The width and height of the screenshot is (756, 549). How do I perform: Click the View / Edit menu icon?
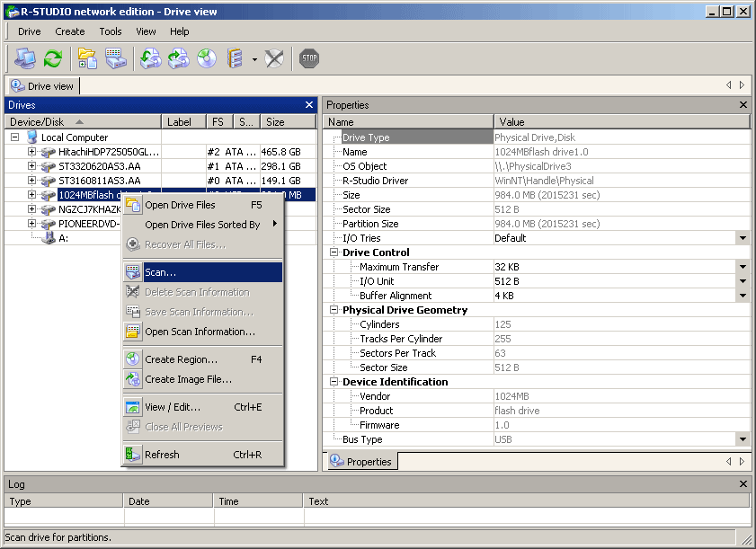133,407
